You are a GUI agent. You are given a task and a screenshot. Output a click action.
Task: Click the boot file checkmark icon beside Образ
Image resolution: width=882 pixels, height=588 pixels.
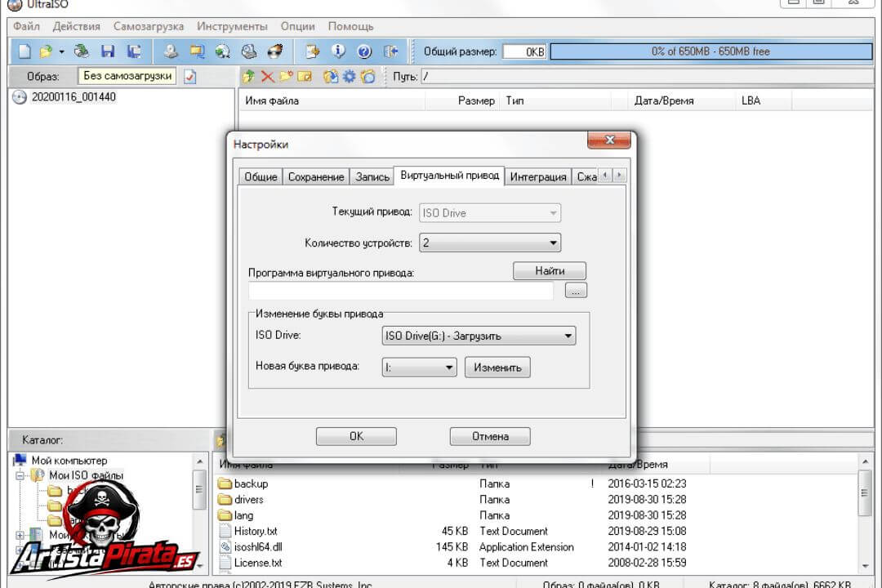190,77
